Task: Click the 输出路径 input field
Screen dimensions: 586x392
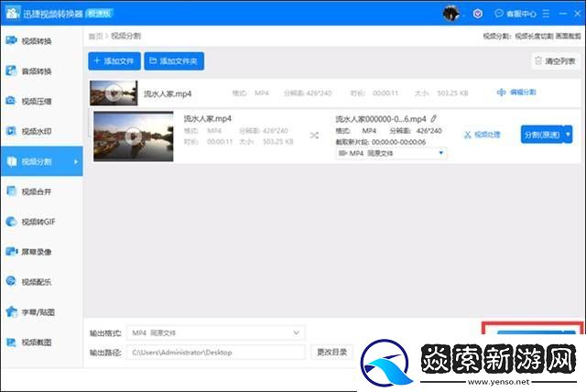Action: coord(216,352)
